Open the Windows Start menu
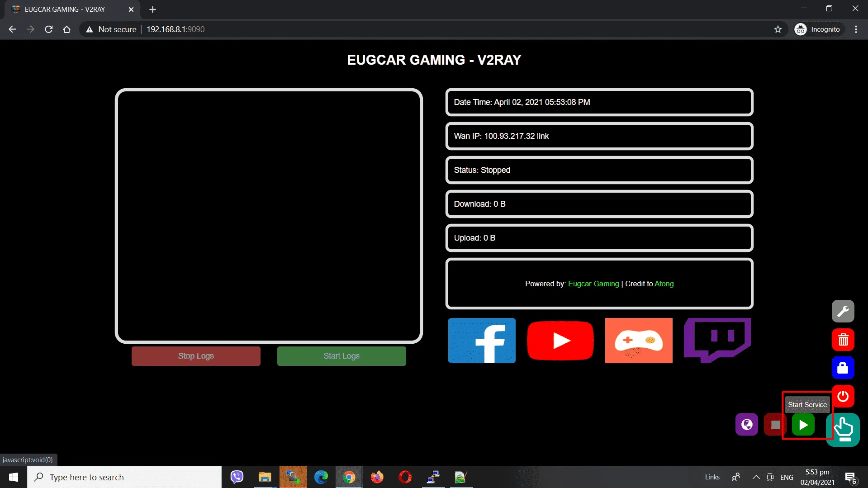The width and height of the screenshot is (868, 488). pos(14,477)
